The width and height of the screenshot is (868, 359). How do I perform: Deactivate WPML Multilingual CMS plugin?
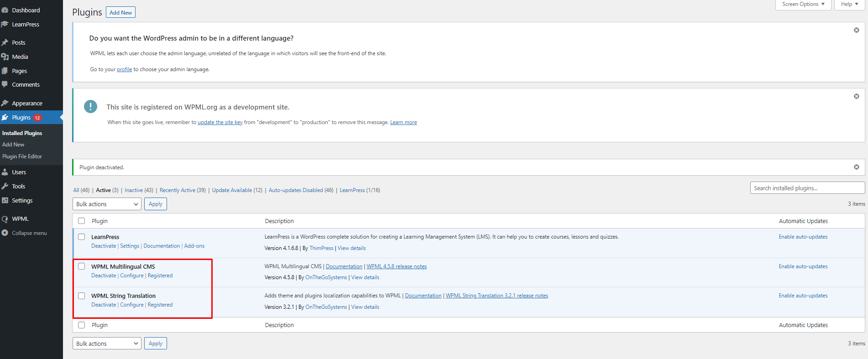click(x=104, y=276)
